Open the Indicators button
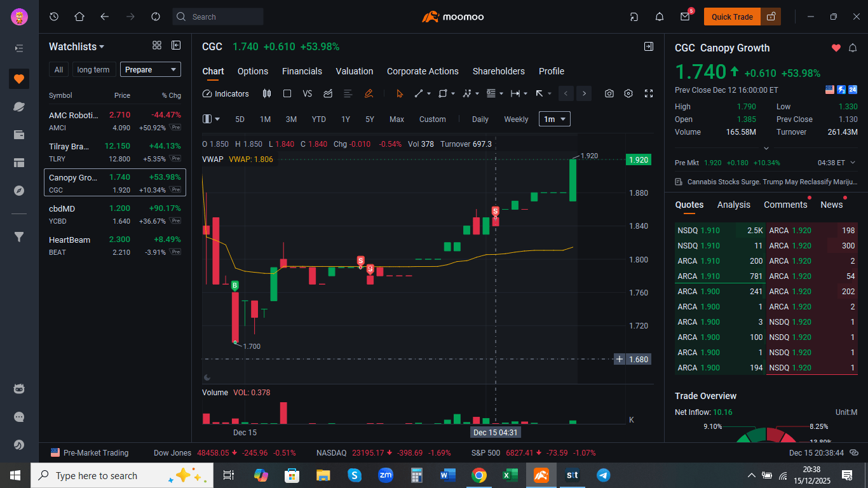The width and height of the screenshot is (868, 488). coord(226,93)
